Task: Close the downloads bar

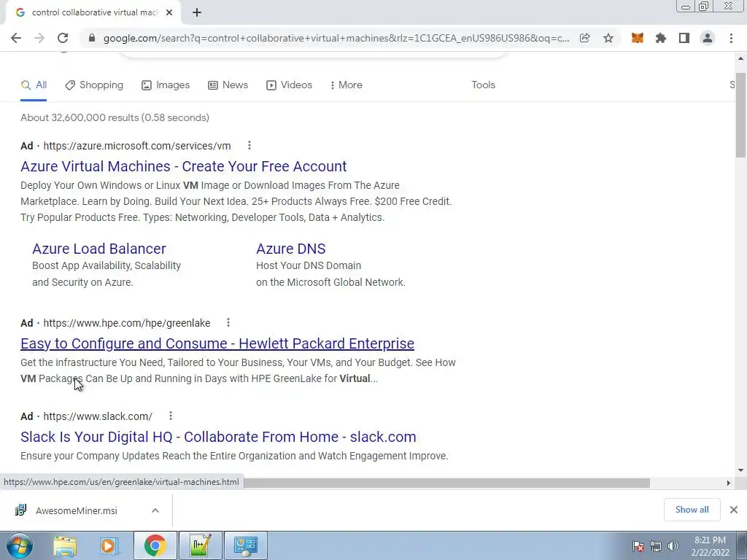Action: pos(734,510)
